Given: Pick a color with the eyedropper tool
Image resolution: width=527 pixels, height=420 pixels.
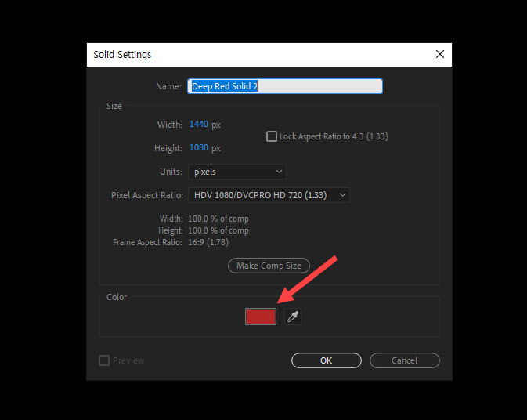Looking at the screenshot, I should [x=293, y=317].
